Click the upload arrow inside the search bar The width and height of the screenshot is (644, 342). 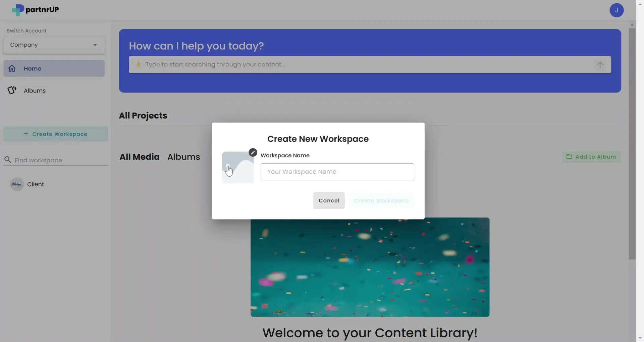point(600,65)
